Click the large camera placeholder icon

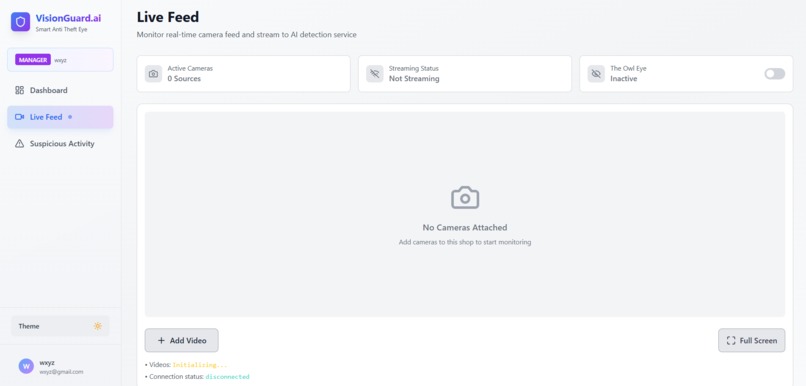(x=465, y=197)
